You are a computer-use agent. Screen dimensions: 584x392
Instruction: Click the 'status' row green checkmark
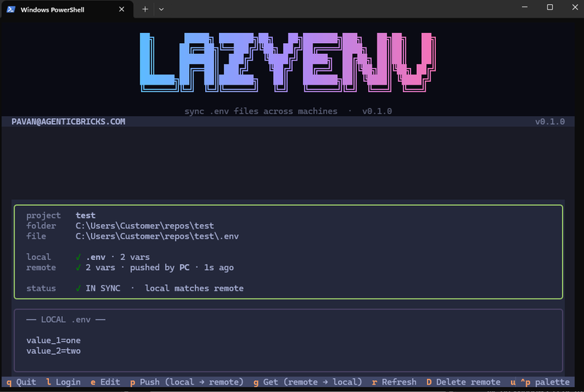78,288
